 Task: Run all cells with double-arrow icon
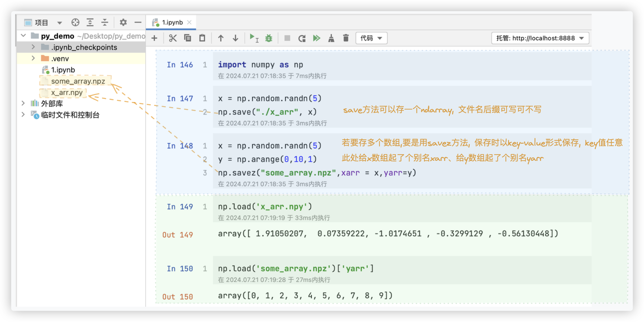pos(316,38)
